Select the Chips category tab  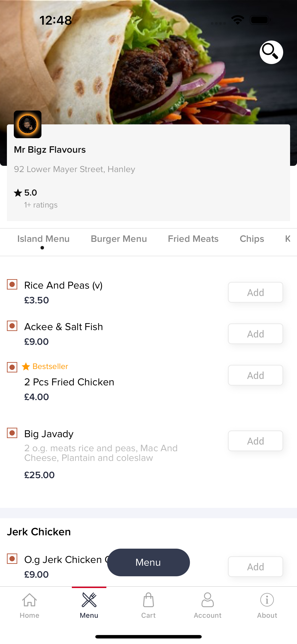click(x=252, y=239)
